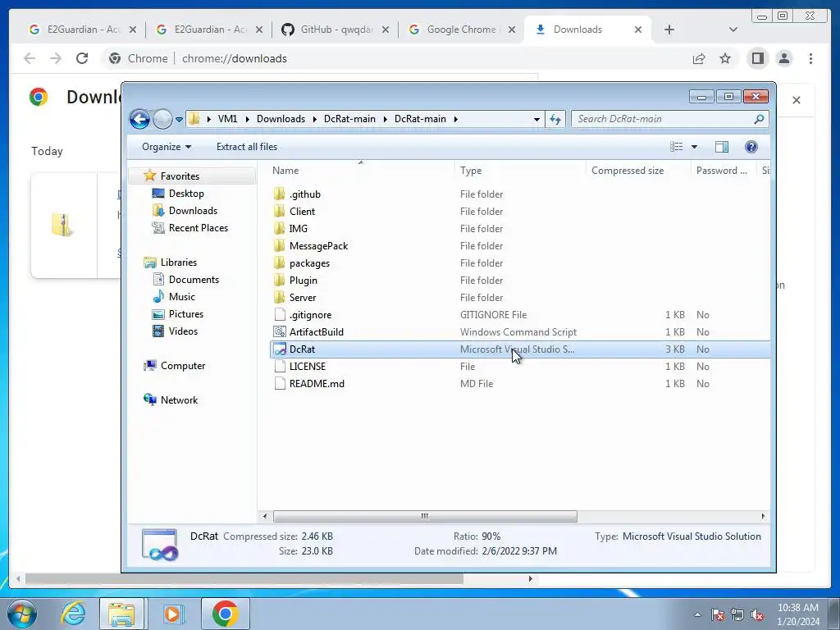Select the .github folder icon

[279, 194]
